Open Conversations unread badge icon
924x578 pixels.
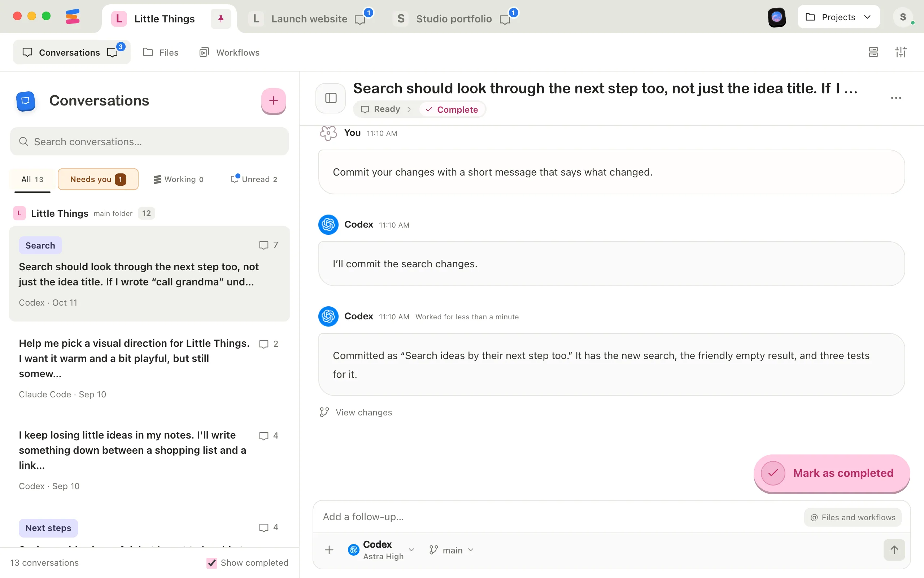tap(112, 52)
